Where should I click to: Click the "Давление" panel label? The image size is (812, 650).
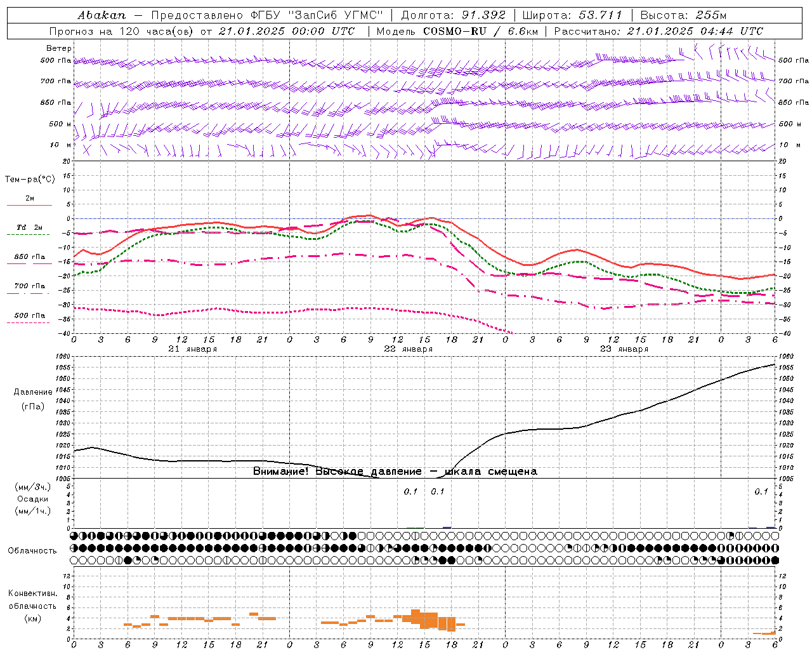point(33,392)
